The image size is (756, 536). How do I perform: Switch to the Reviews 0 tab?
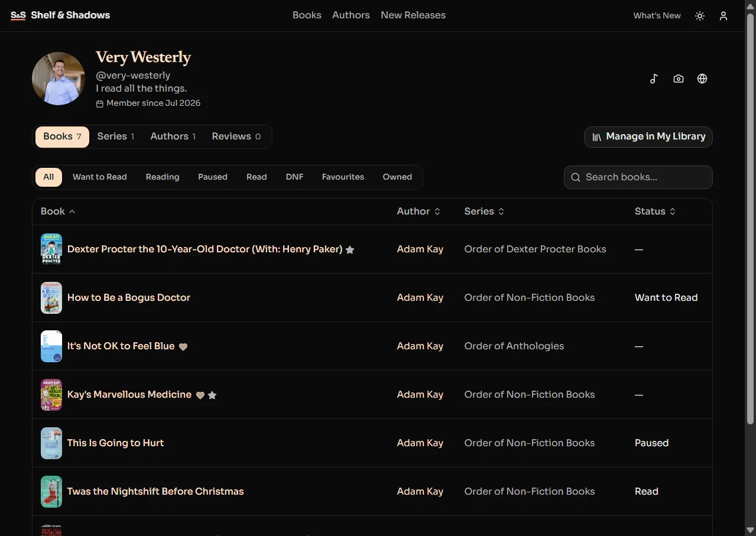click(x=236, y=137)
